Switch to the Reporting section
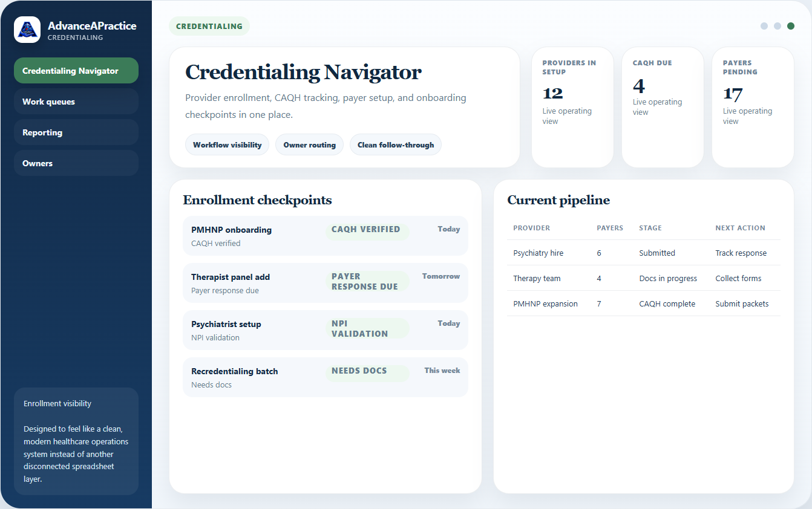This screenshot has height=509, width=812. click(x=76, y=132)
